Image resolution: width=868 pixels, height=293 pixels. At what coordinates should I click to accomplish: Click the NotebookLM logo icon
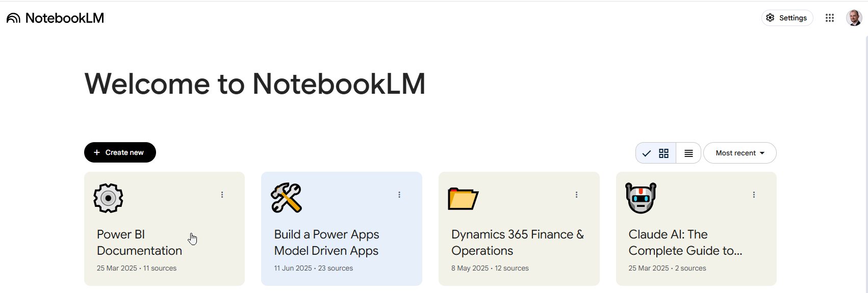tap(13, 18)
